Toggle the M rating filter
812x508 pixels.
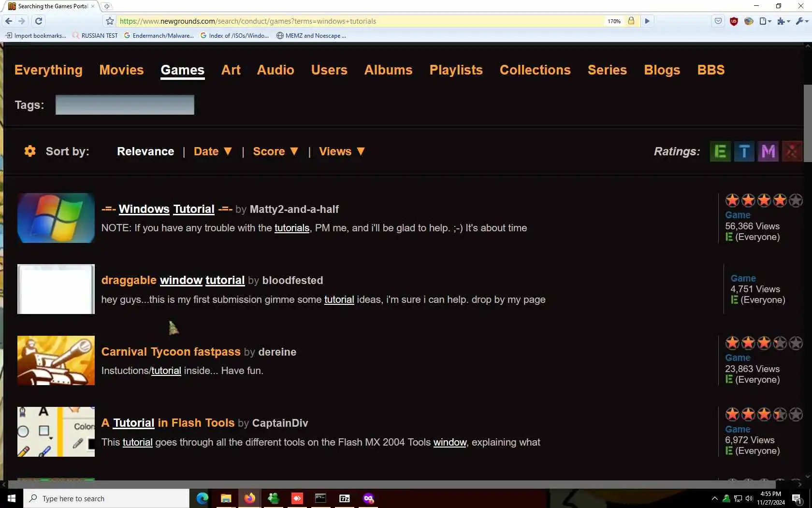(768, 151)
